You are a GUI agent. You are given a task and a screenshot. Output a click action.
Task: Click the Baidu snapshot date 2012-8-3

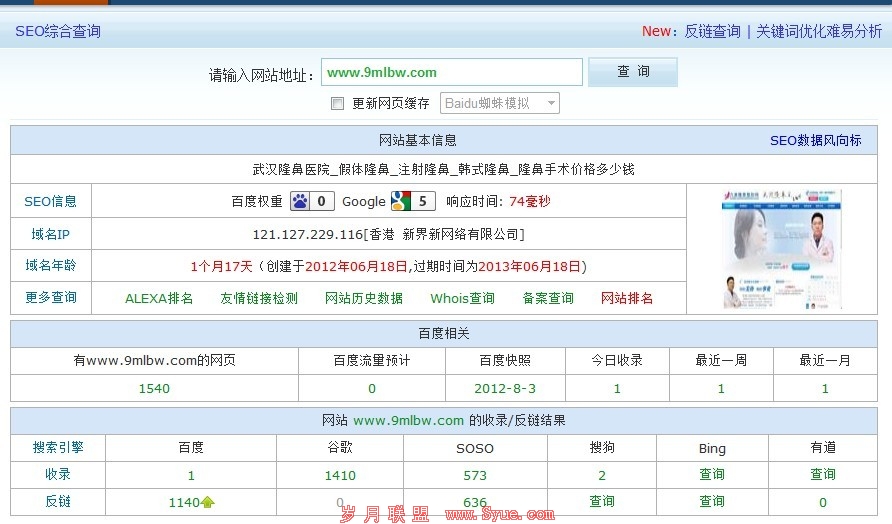pos(505,389)
